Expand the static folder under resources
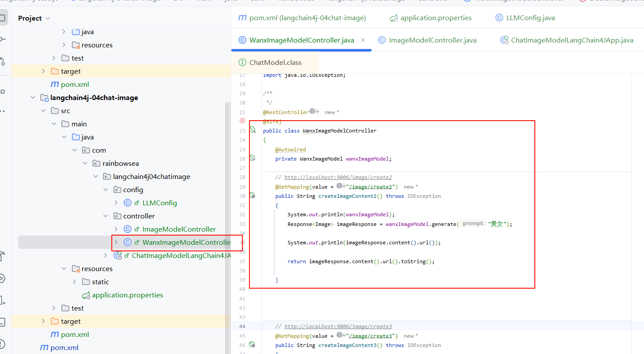This screenshot has width=644, height=354. tap(74, 282)
